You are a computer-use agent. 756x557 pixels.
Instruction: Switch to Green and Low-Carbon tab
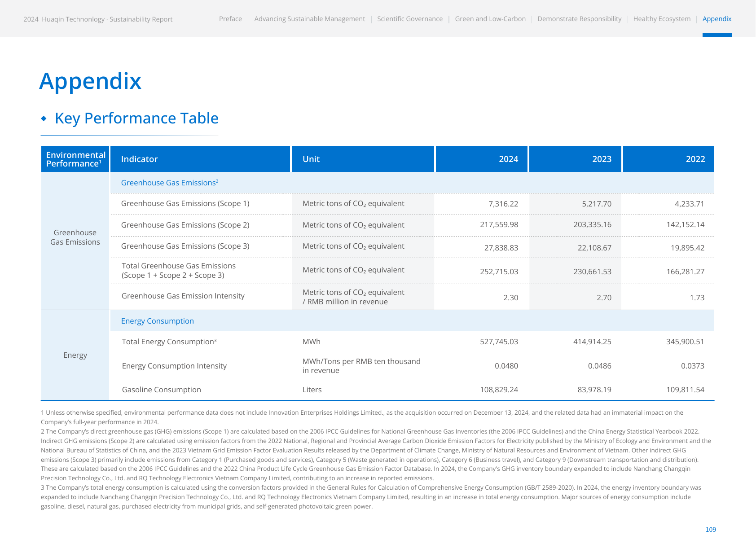click(490, 19)
